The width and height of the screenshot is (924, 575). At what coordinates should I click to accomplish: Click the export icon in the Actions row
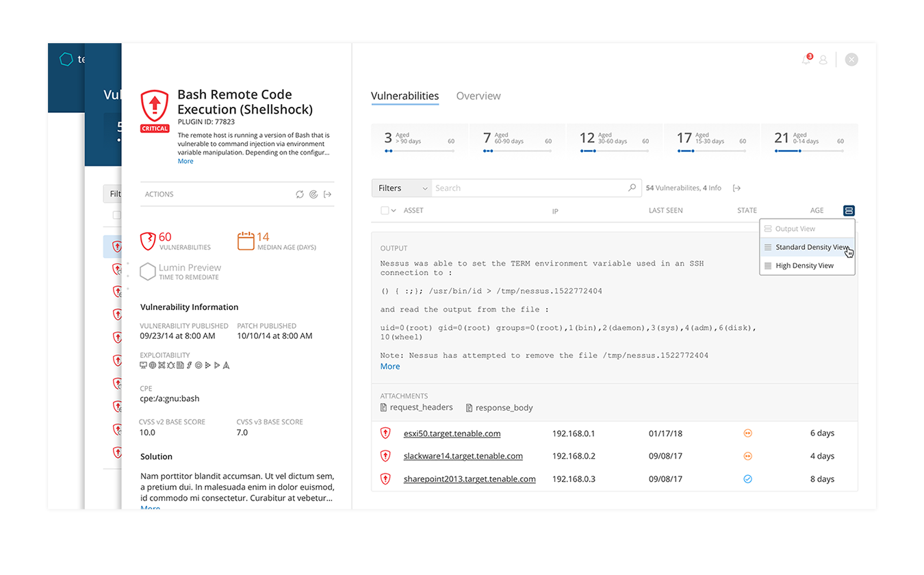tap(328, 194)
